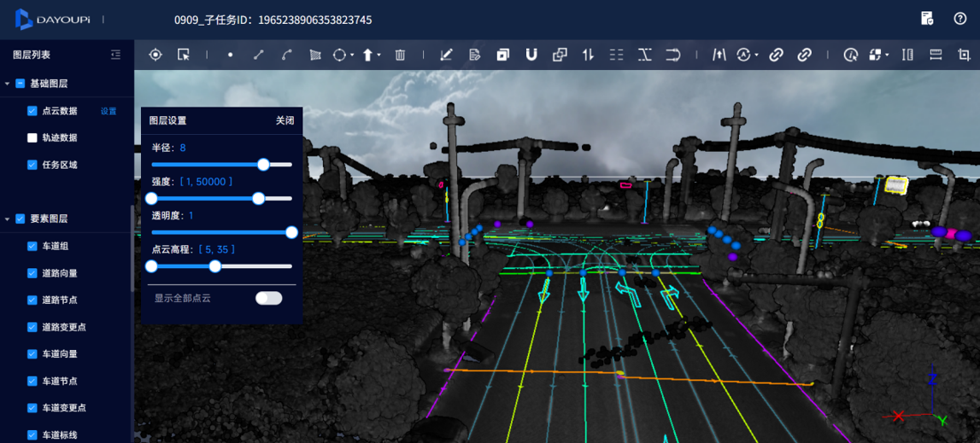Screen dimensions: 980x443
Task: Uncheck the 点云数据 layer checkbox
Action: click(32, 111)
